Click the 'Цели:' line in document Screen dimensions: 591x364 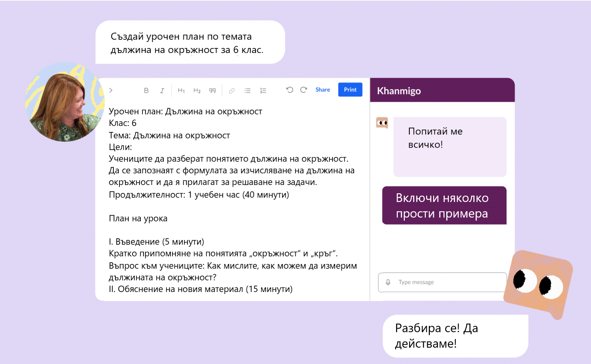tap(120, 147)
